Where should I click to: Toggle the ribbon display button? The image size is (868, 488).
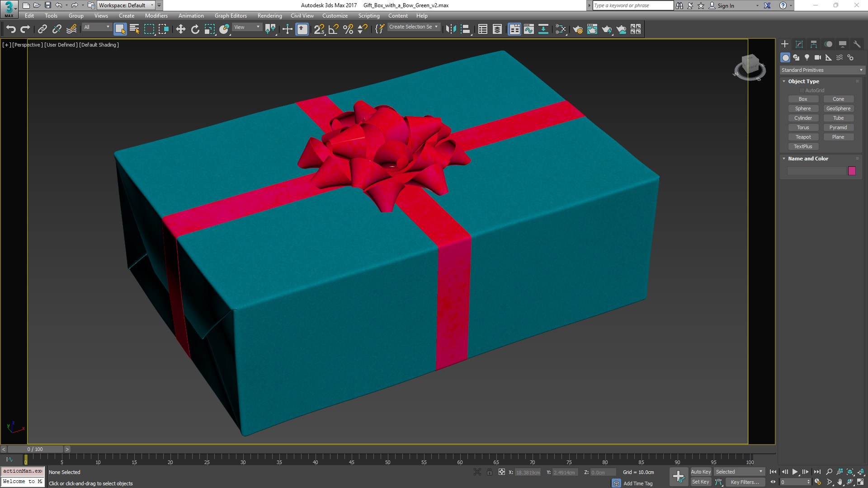514,29
